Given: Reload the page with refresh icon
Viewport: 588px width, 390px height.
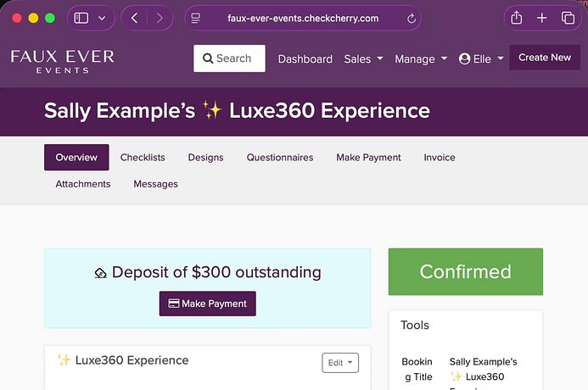Looking at the screenshot, I should [x=412, y=18].
